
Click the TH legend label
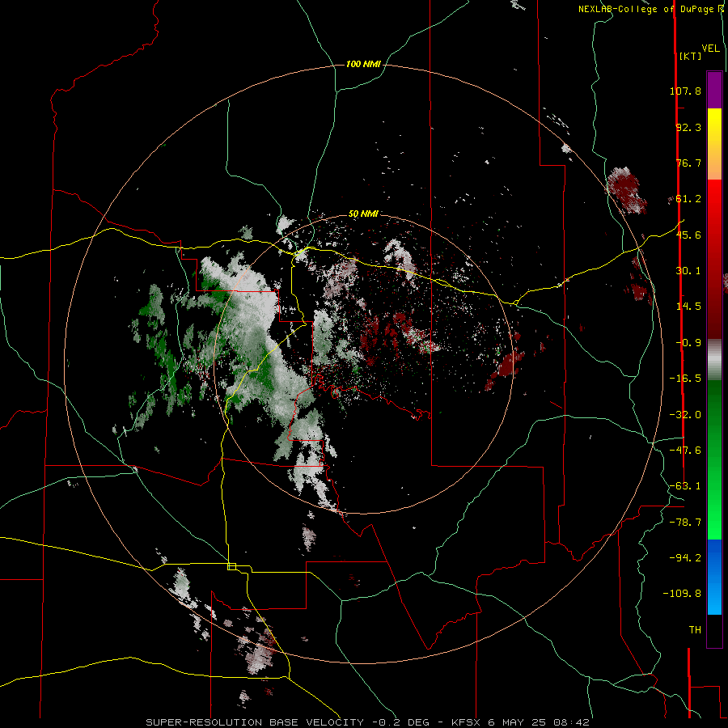pyautogui.click(x=695, y=630)
